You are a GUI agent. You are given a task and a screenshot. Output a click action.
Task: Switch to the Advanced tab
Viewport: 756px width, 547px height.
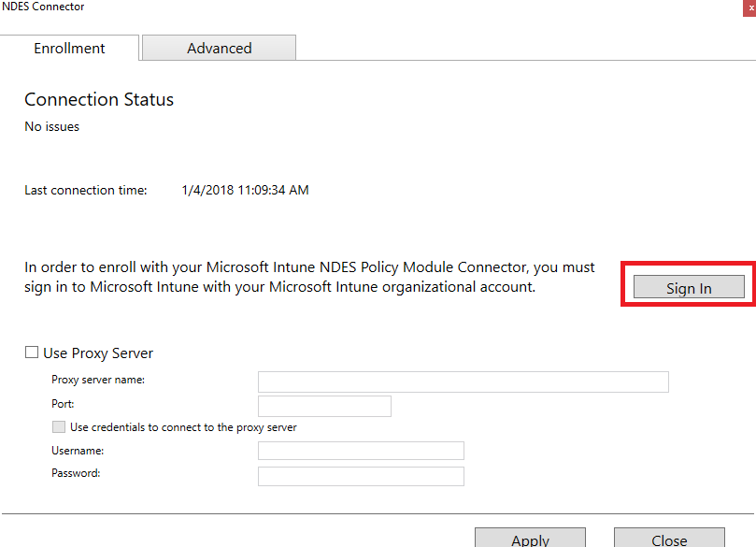[219, 49]
